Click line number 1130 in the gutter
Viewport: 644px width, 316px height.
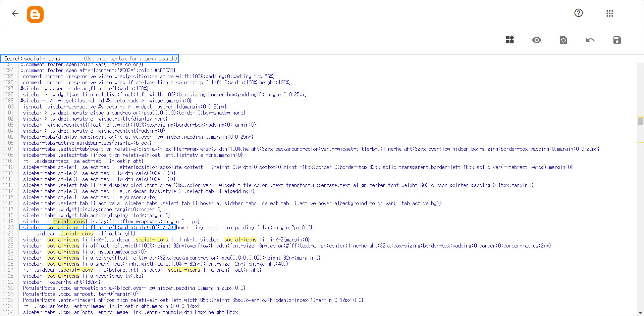click(8, 288)
